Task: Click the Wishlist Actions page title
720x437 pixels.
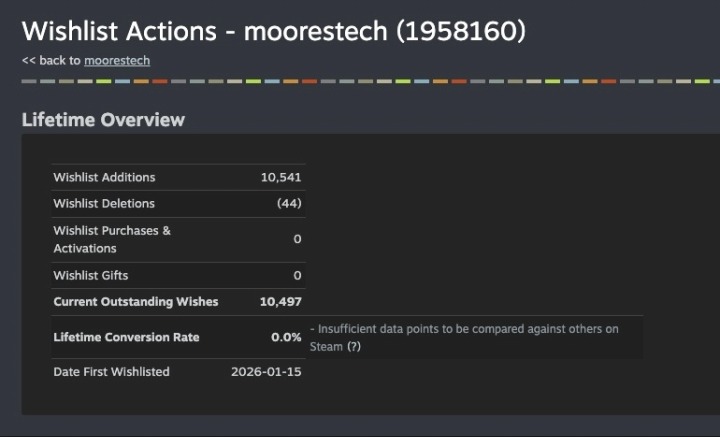Action: (x=274, y=30)
